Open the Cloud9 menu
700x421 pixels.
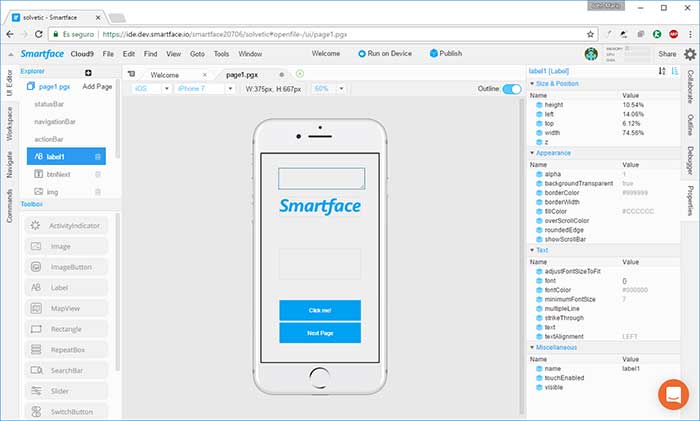click(x=82, y=54)
